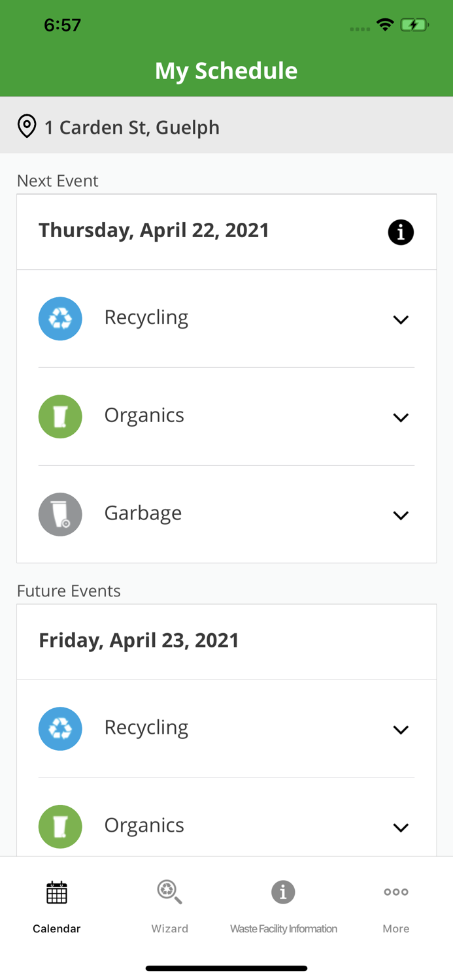Tap the Waste Facility Information icon

coord(283,891)
